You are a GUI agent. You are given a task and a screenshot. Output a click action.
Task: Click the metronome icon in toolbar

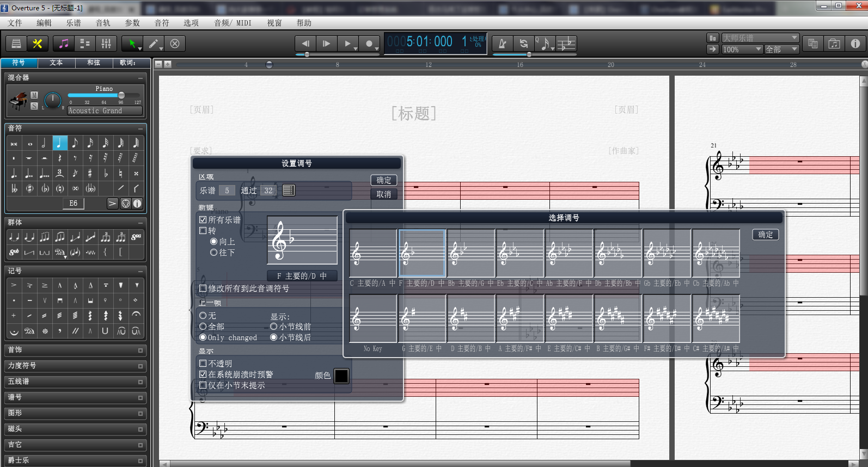click(x=502, y=44)
